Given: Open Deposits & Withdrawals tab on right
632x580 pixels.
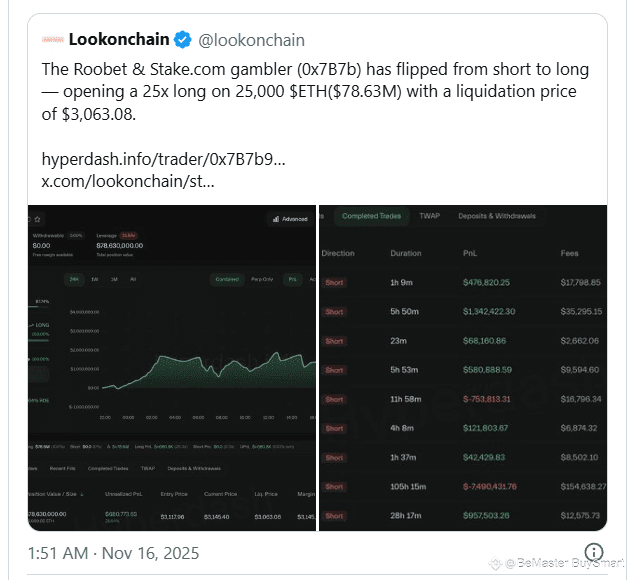Looking at the screenshot, I should click(x=497, y=216).
